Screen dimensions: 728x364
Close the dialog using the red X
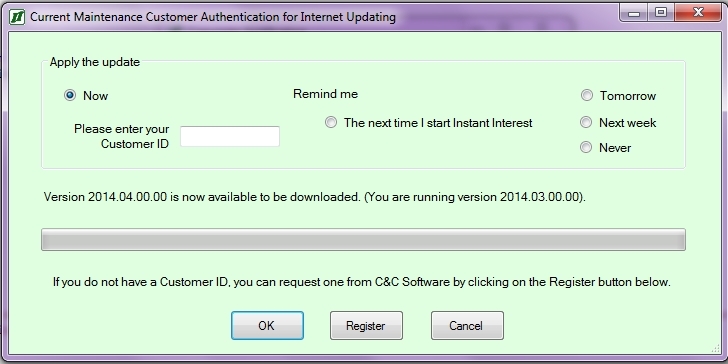(x=698, y=13)
